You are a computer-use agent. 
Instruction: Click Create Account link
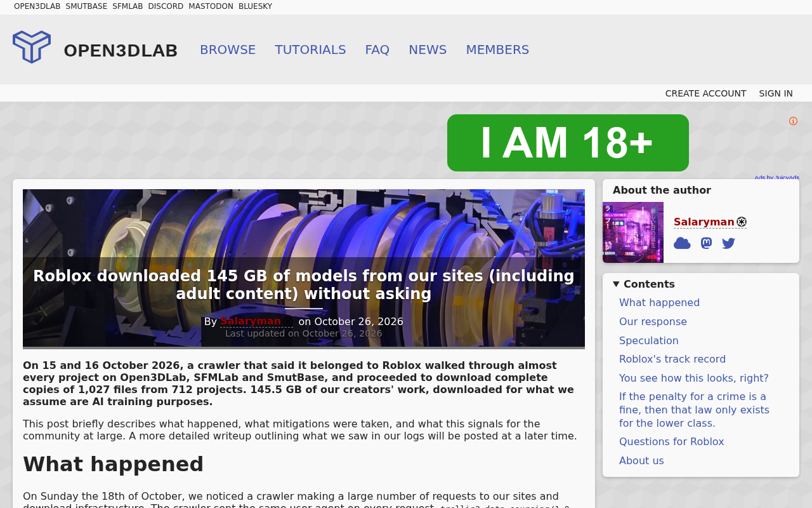coord(705,93)
